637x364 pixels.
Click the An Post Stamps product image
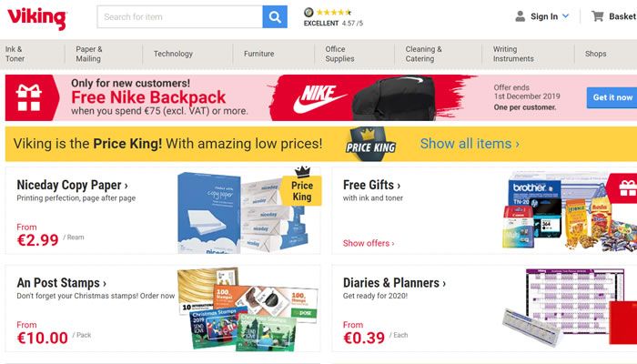[x=248, y=308]
